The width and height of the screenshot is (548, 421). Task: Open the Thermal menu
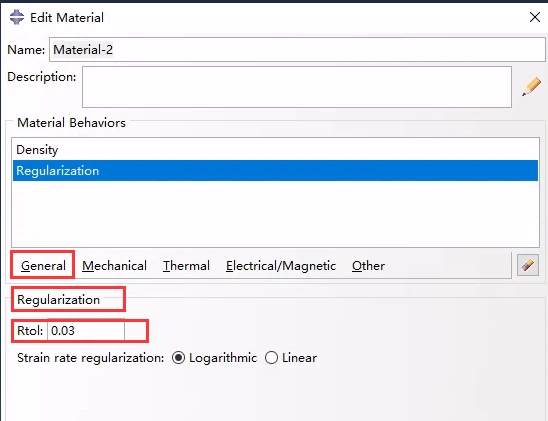186,266
